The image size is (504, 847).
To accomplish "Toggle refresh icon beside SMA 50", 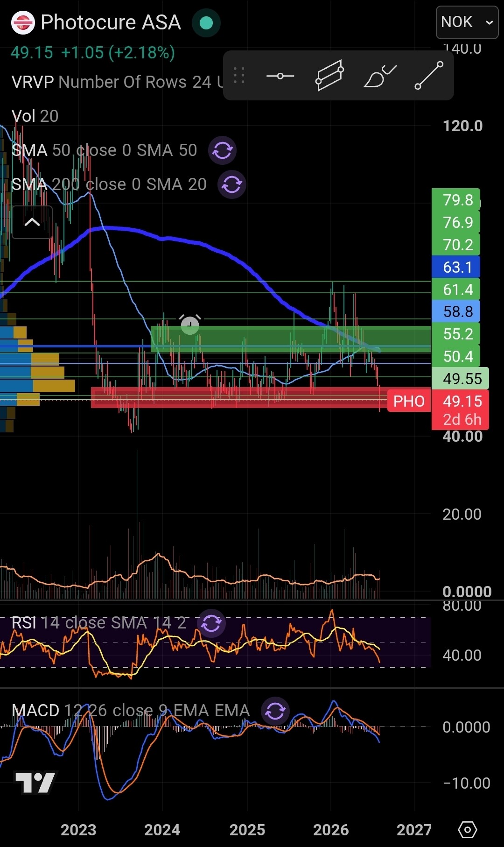I will coord(222,150).
